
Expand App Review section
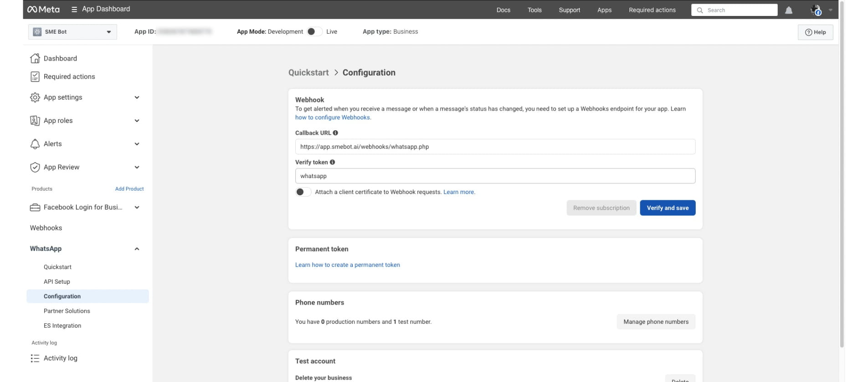click(x=137, y=167)
